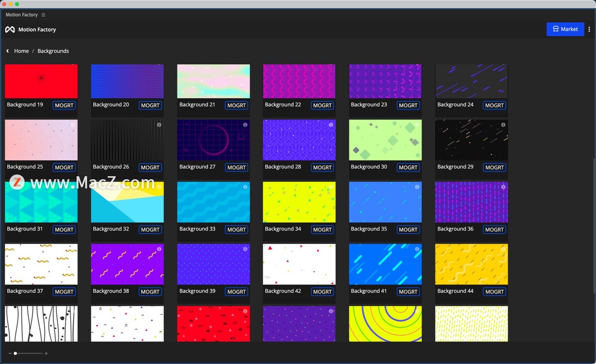Click the plus icon of the thumbnail size slider

(46, 353)
